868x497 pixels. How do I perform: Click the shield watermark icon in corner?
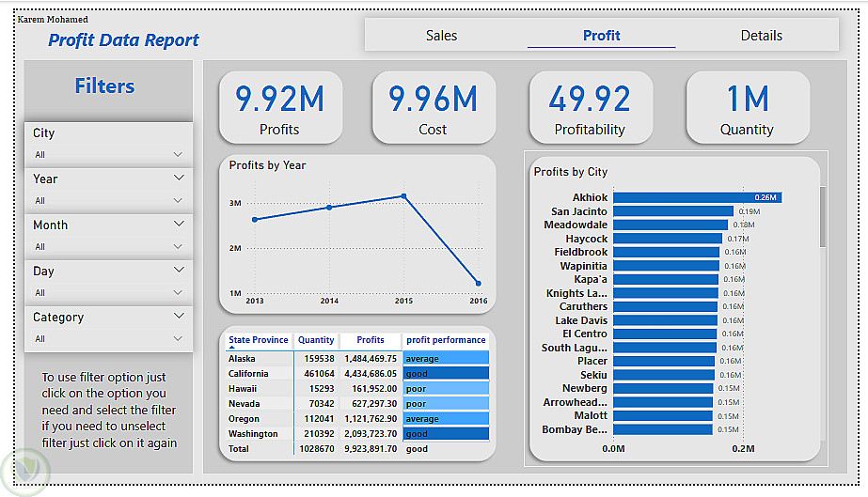(x=25, y=472)
